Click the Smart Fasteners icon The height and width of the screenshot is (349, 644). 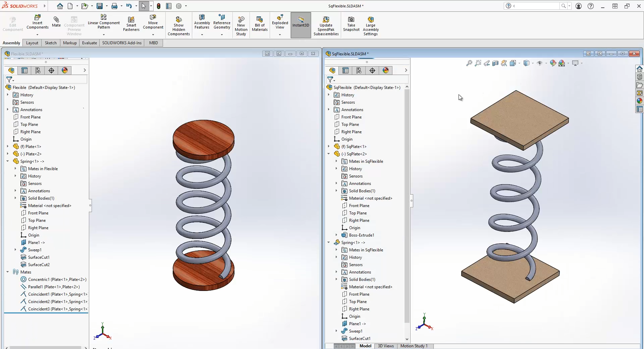(x=131, y=23)
